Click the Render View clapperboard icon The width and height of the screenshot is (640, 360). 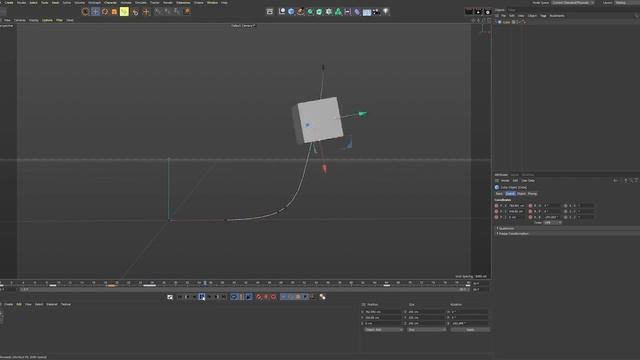click(469, 11)
